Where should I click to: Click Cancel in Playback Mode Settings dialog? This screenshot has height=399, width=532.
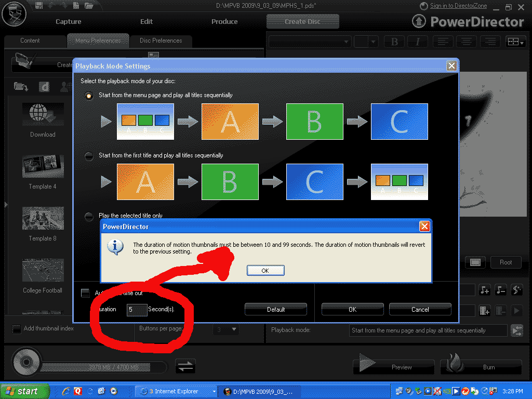(x=420, y=310)
